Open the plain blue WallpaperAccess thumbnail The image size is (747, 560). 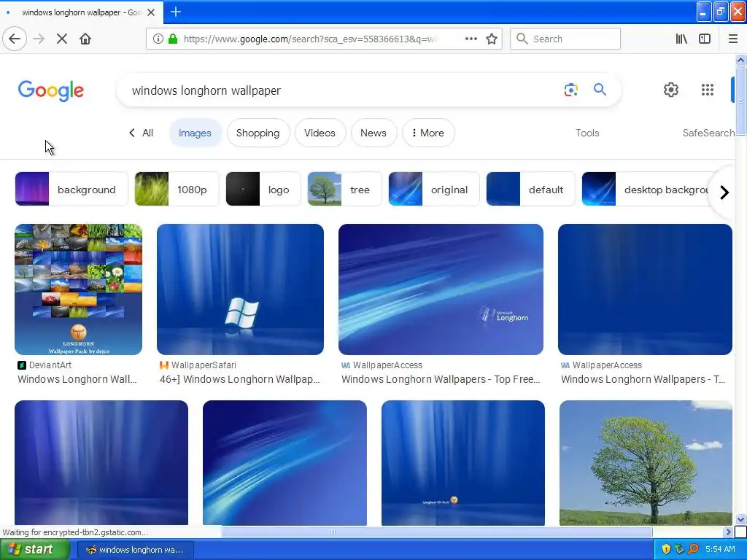point(645,289)
